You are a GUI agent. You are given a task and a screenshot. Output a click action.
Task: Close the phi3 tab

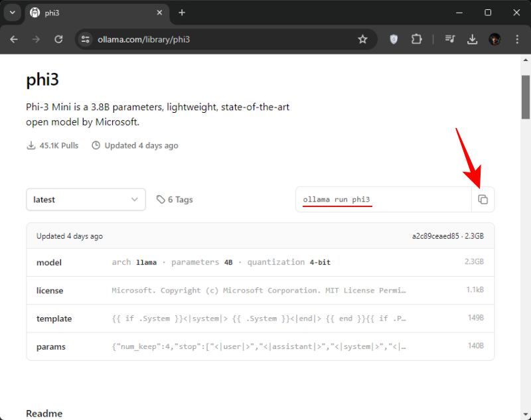(x=159, y=13)
